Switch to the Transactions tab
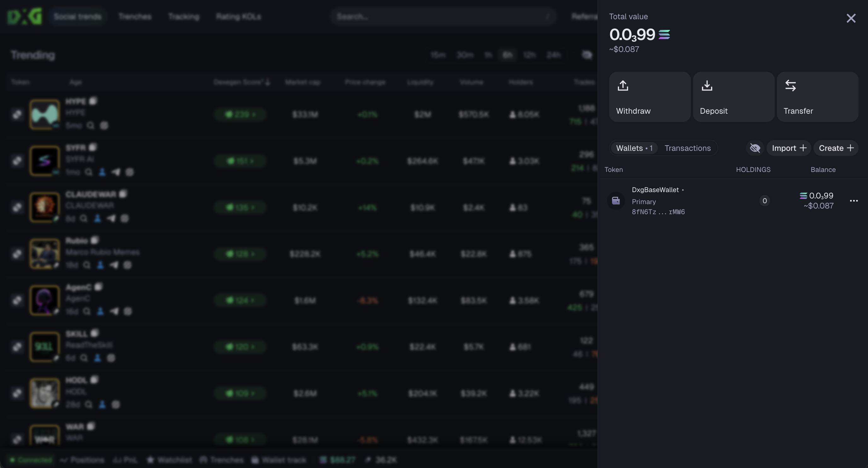 687,148
